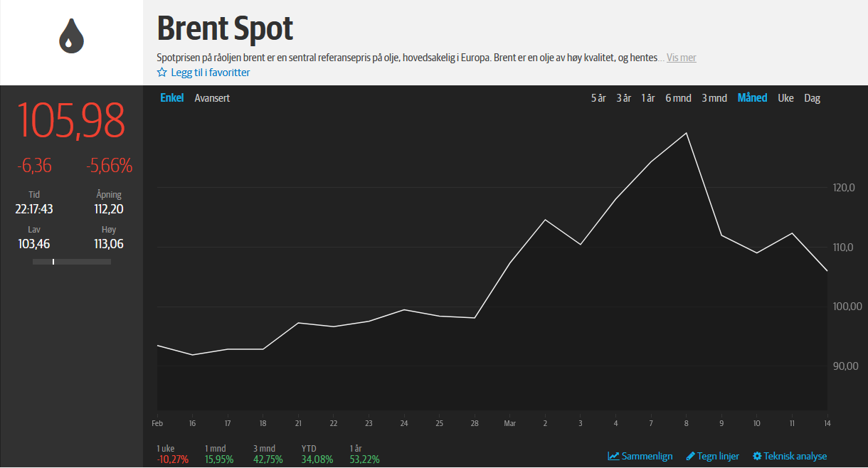Select the 5 år time range
The width and height of the screenshot is (868, 468).
[598, 98]
